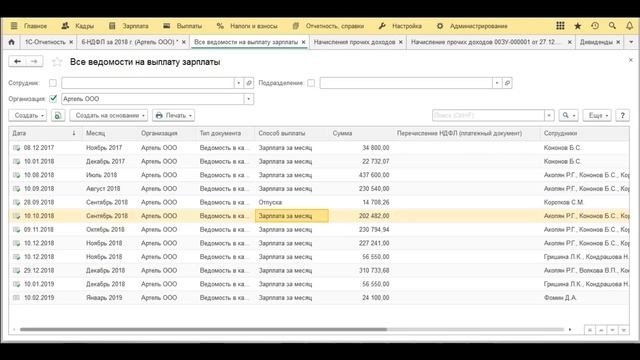Navigate forward with the right arrow
The height and width of the screenshot is (360, 640).
point(34,61)
